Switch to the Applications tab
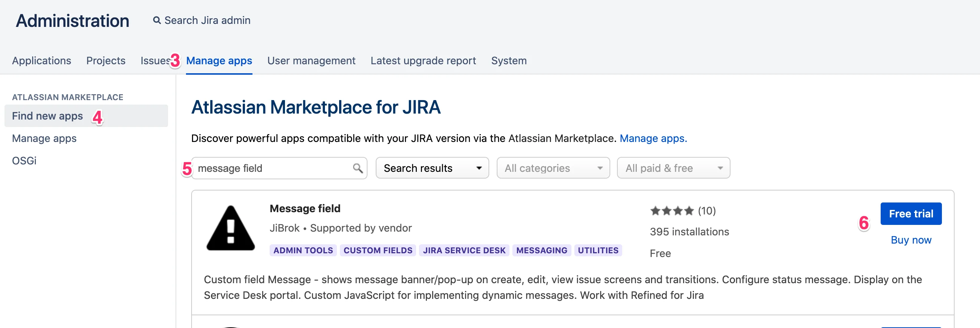The width and height of the screenshot is (980, 328). point(41,61)
